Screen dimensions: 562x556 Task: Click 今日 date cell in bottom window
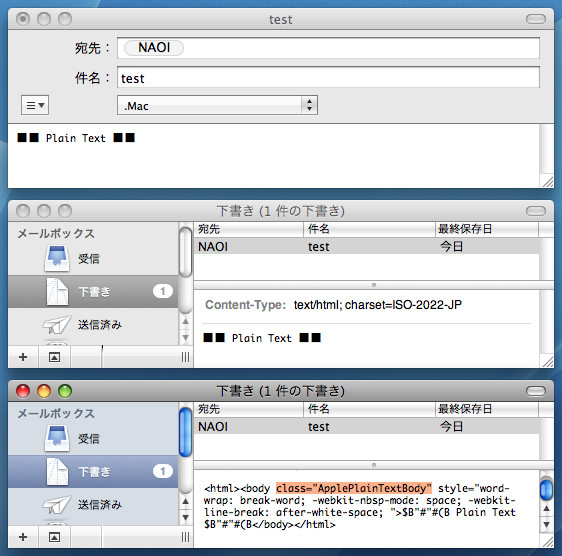[x=451, y=427]
